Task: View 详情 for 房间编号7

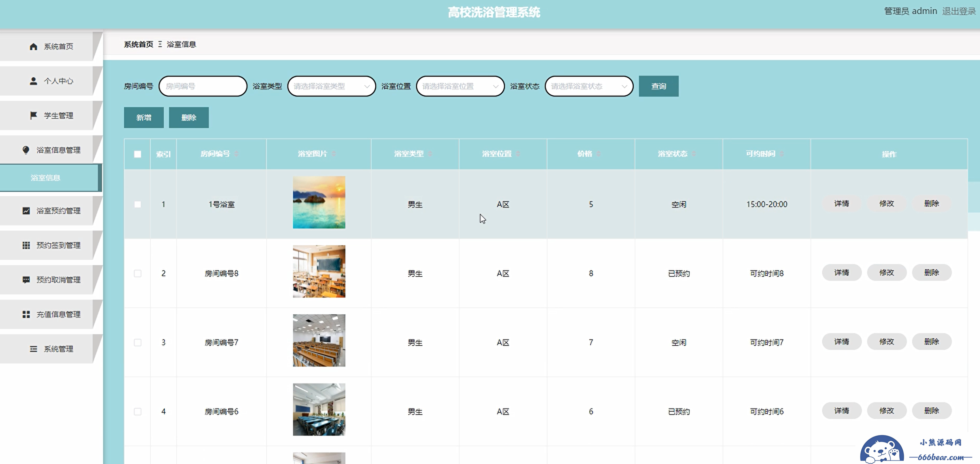Action: coord(841,342)
